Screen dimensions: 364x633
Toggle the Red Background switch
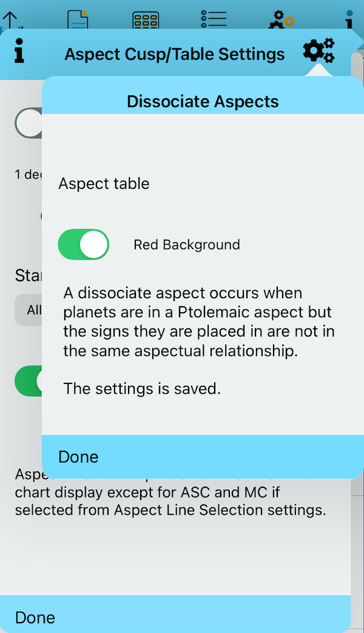tap(84, 245)
